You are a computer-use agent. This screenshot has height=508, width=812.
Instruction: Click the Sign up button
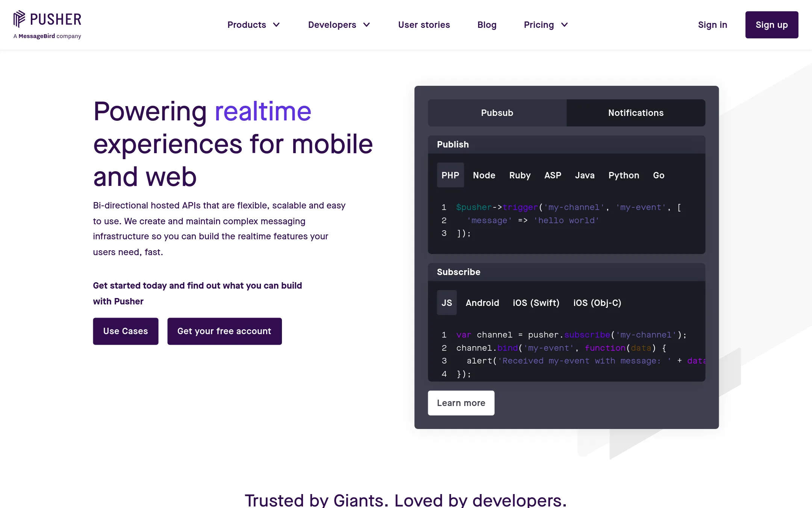click(772, 25)
